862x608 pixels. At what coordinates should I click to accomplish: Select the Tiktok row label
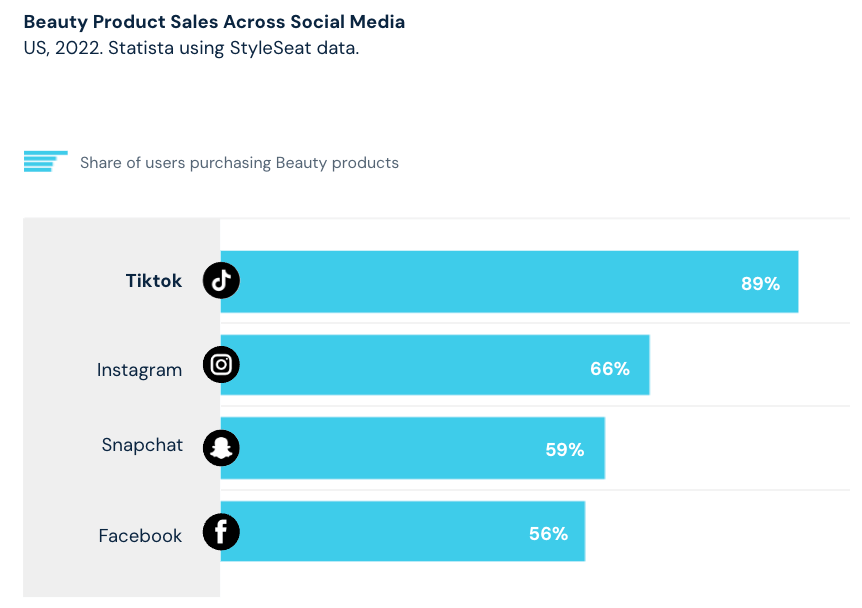(x=153, y=281)
